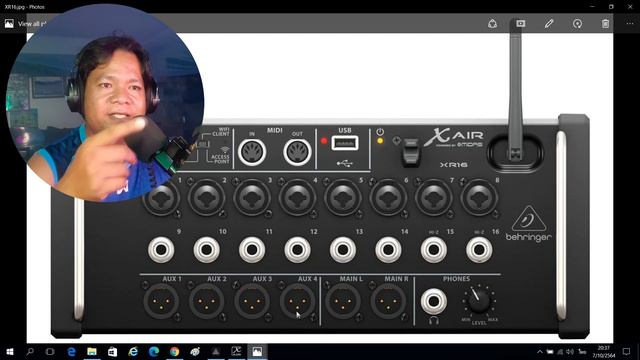Image resolution: width=640 pixels, height=360 pixels.
Task: Open Microsoft Store from the taskbar
Action: (112, 351)
